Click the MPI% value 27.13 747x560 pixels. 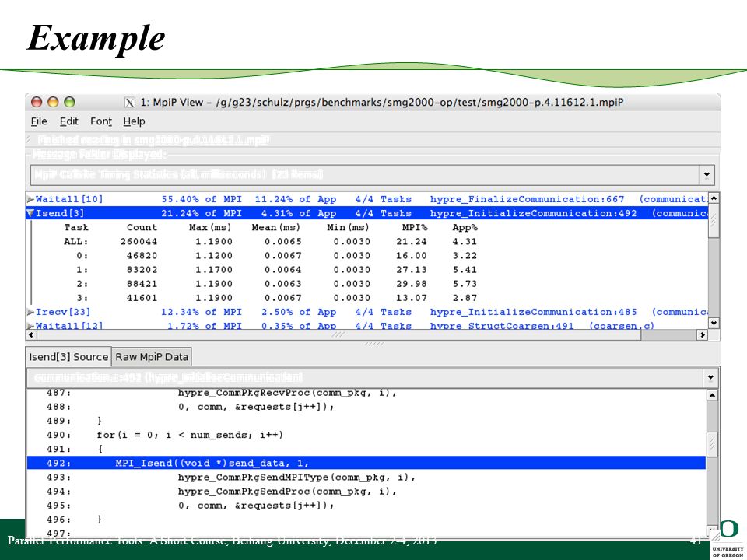tap(412, 270)
